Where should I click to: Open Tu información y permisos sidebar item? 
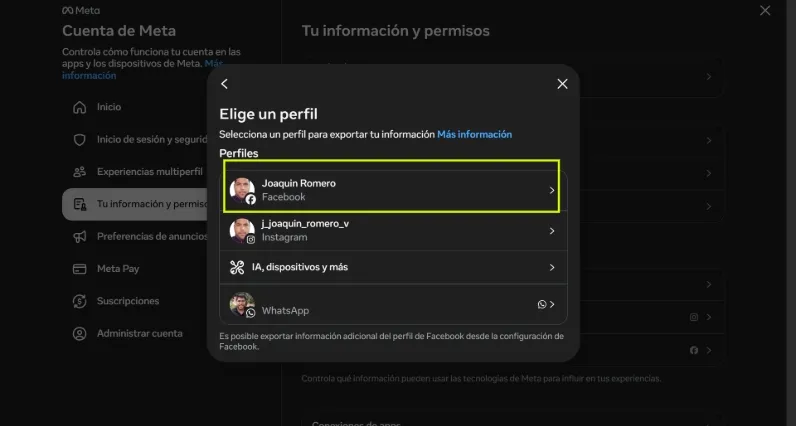(135, 204)
